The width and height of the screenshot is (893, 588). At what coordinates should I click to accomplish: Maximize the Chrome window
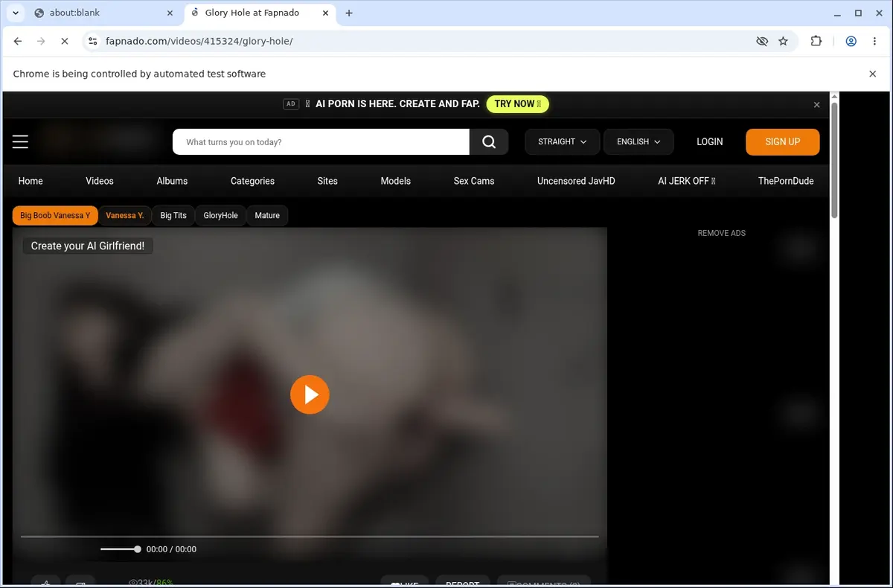(858, 13)
